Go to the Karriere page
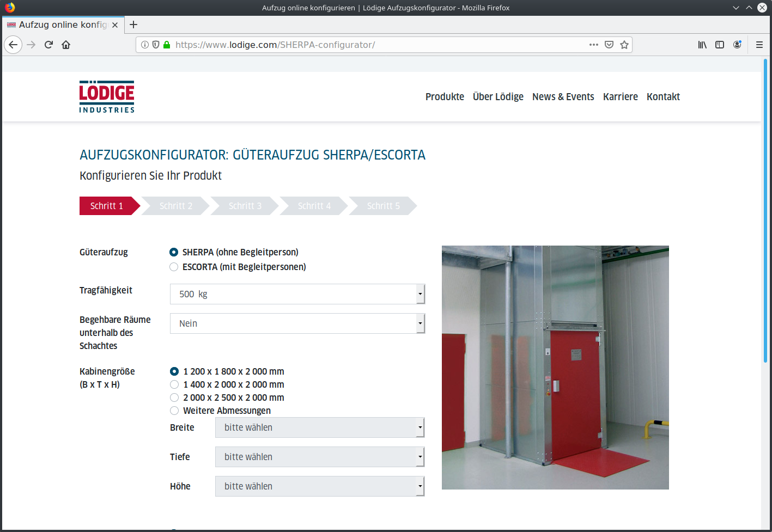 (621, 97)
